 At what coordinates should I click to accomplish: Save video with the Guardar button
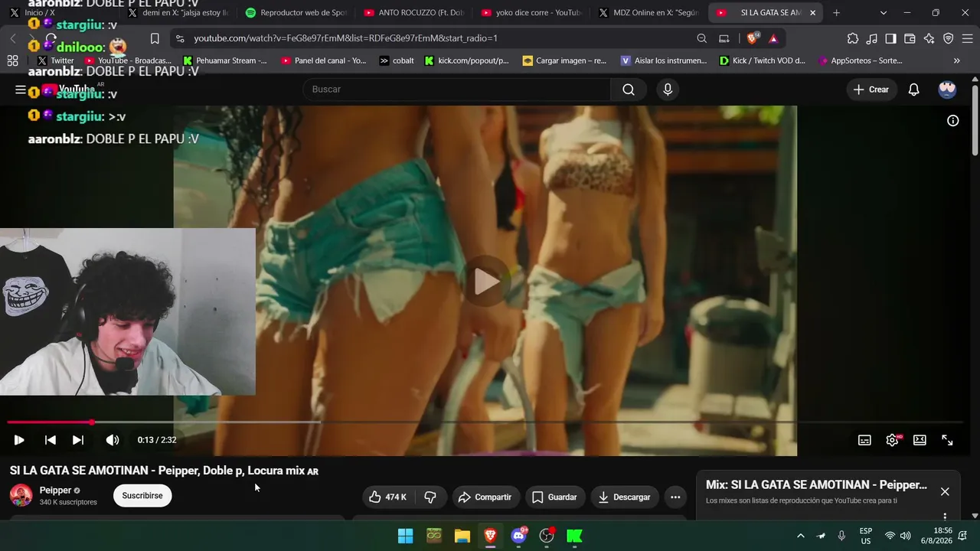[x=555, y=497]
